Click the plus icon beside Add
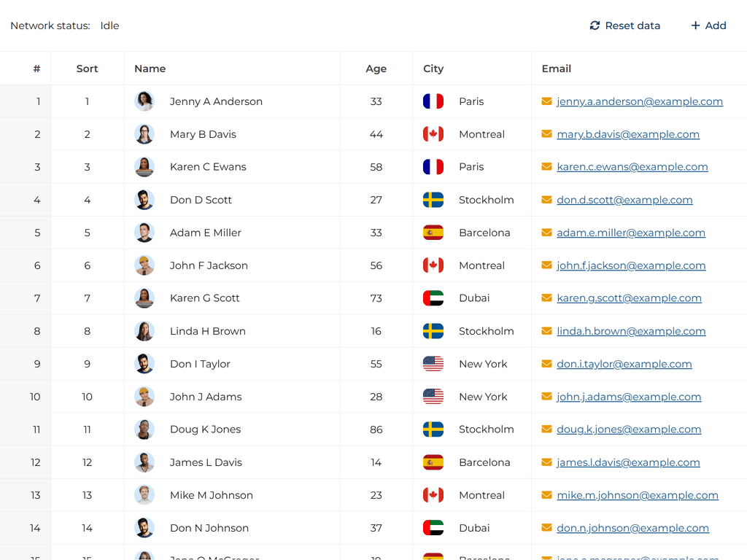This screenshot has height=560, width=747. pyautogui.click(x=695, y=26)
